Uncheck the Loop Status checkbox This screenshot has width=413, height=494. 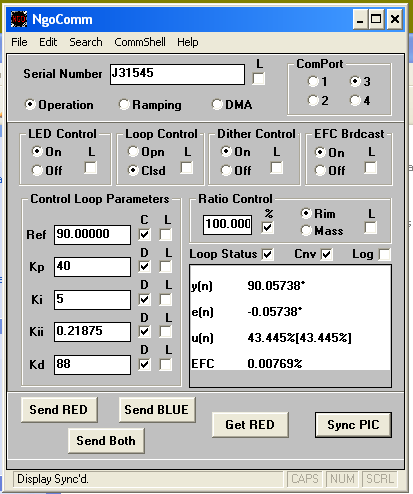[x=267, y=255]
